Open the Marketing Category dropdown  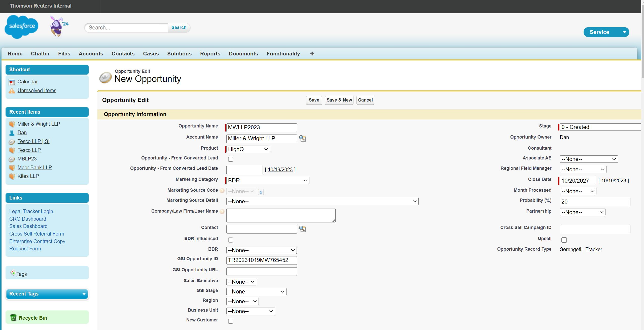(268, 181)
